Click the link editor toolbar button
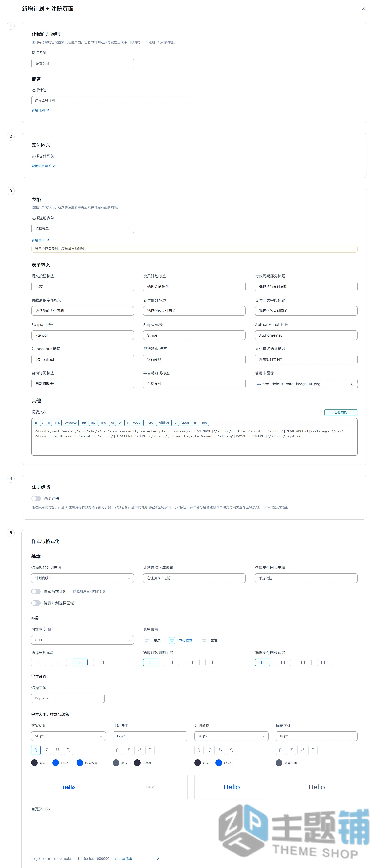This screenshot has width=378, height=868. [x=57, y=422]
